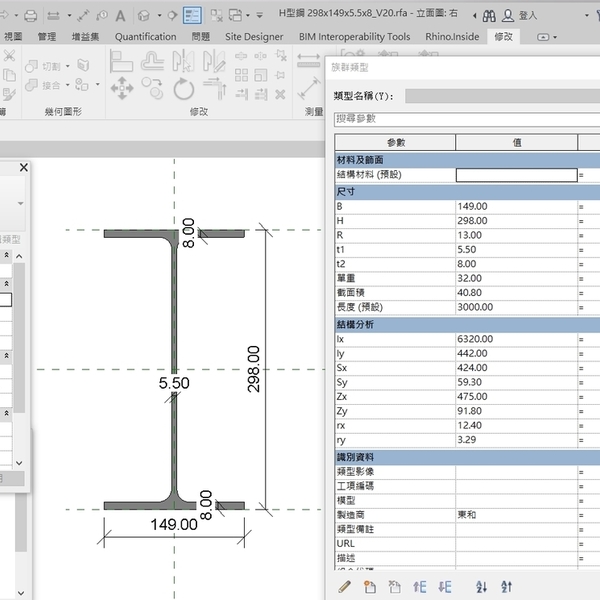Click the properties palette scrollbar down arrow
The image size is (600, 600).
point(18,463)
